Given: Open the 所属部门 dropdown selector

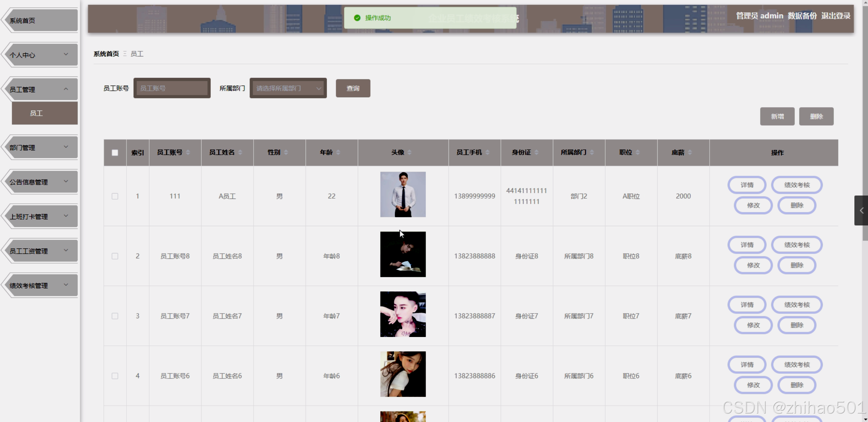Looking at the screenshot, I should (x=288, y=88).
